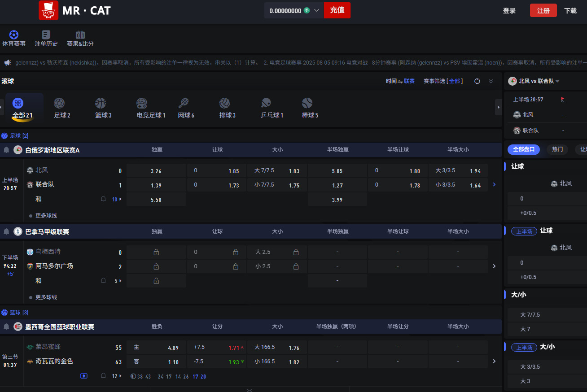
Task: Click the red 充值 deposit button
Action: tap(337, 10)
